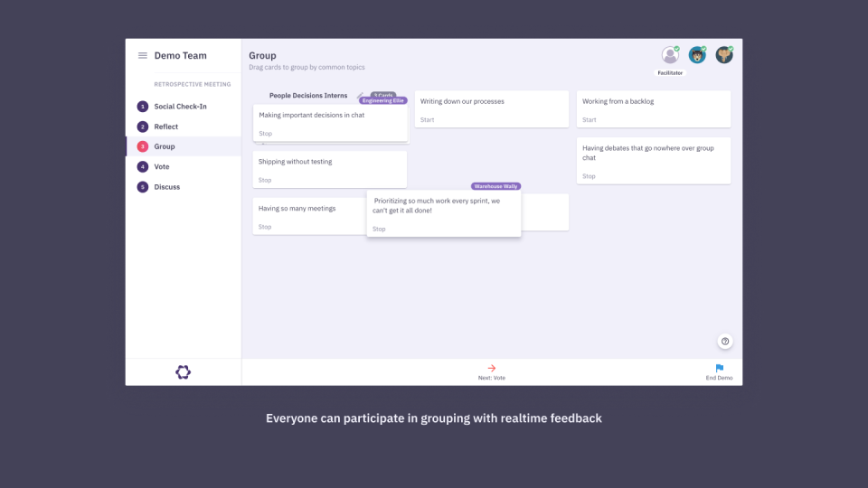Select the 'Writing down our processes' card

point(491,108)
